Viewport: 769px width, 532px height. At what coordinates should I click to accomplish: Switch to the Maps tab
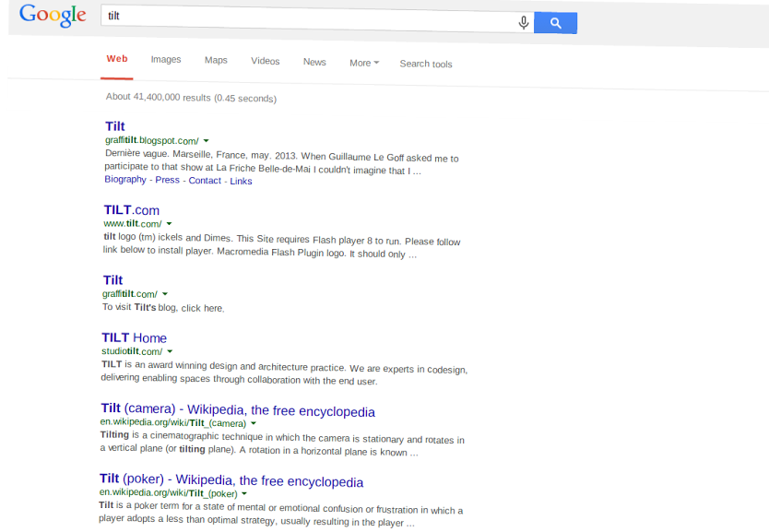pyautogui.click(x=216, y=60)
